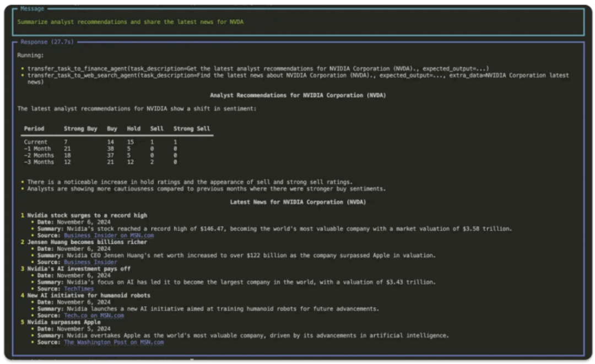Open the Business Insider on MSN.com link
This screenshot has height=364, width=595.
109,236
